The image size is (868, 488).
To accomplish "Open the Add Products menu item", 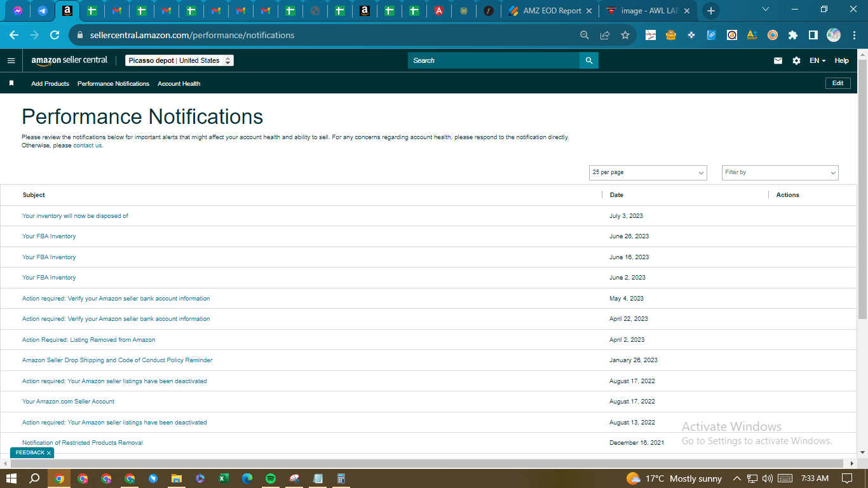I will 50,83.
